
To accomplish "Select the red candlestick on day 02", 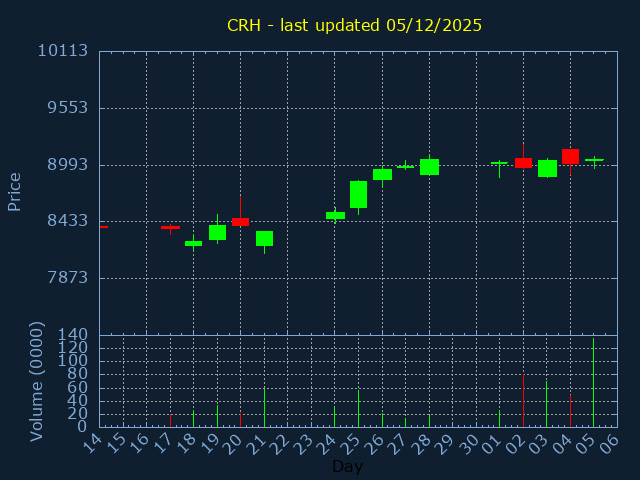I will [x=523, y=162].
